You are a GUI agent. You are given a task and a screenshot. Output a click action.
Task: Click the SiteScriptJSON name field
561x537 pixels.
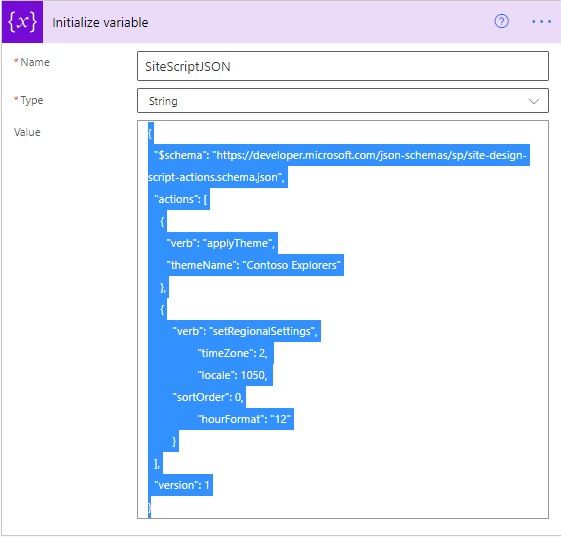click(342, 66)
